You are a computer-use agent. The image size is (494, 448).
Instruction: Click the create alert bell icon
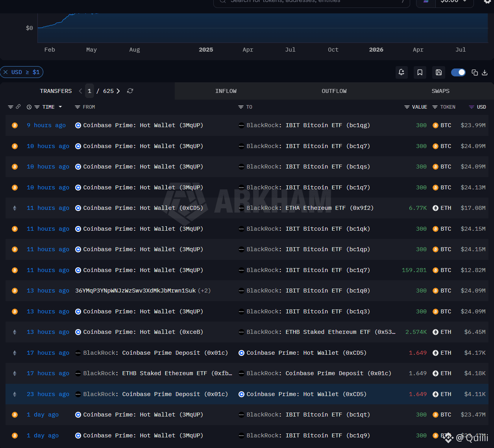pos(401,72)
